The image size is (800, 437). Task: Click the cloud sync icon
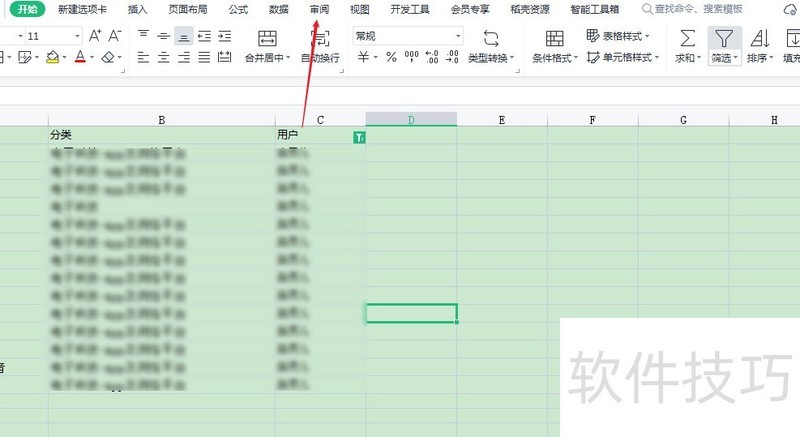[x=790, y=10]
